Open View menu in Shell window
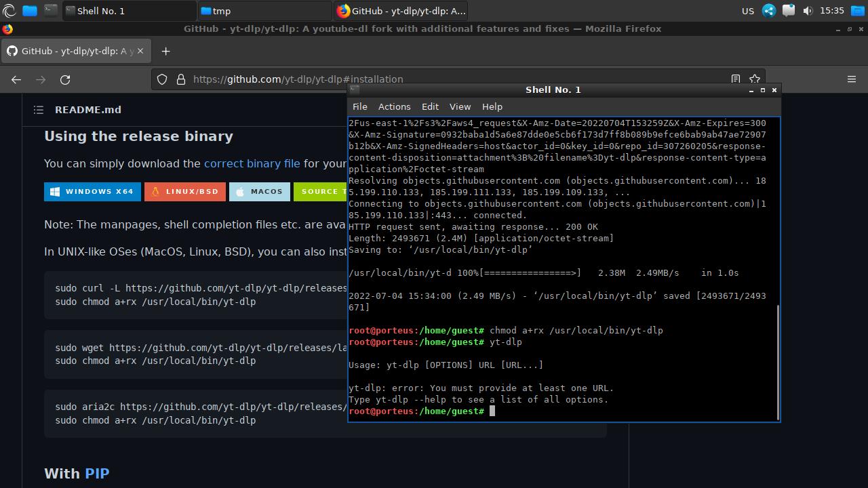The image size is (868, 488). point(460,106)
